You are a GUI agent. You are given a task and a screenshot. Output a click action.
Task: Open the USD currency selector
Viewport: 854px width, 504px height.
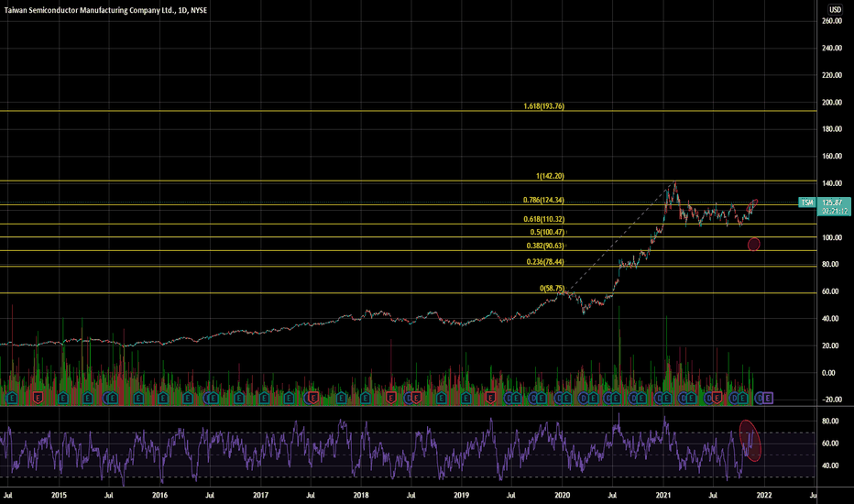coord(835,10)
